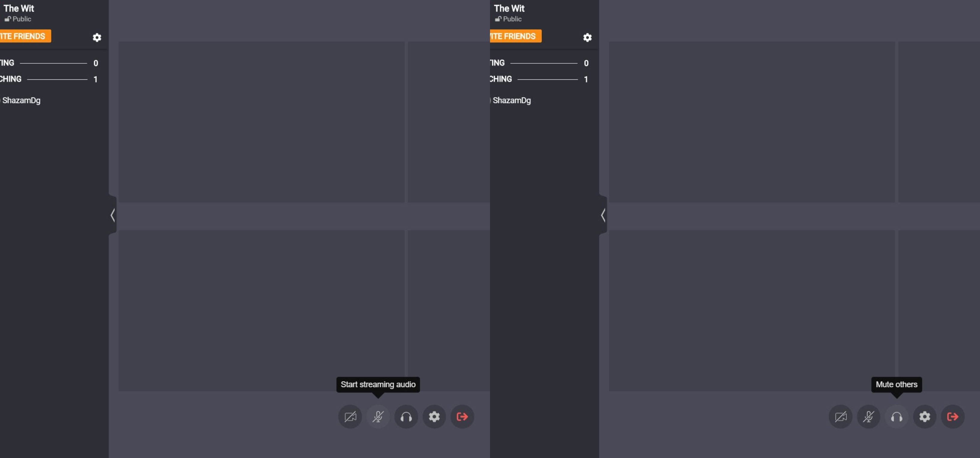Image resolution: width=980 pixels, height=458 pixels.
Task: Select ShazamDg in the left panel list
Action: (21, 100)
